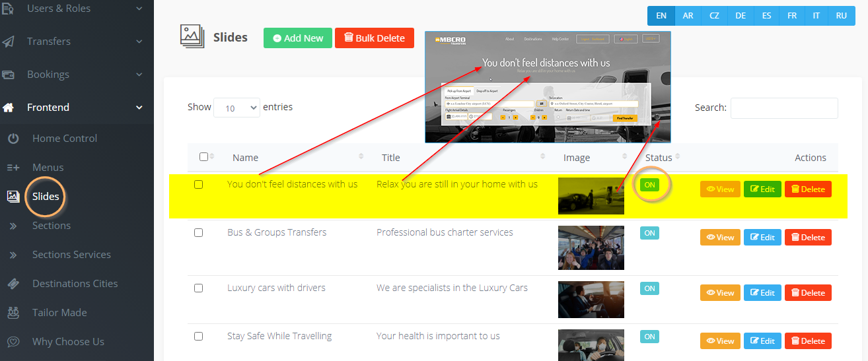Click the Tailor Made icon in sidebar
Viewport: 868px width, 361px height.
click(13, 313)
